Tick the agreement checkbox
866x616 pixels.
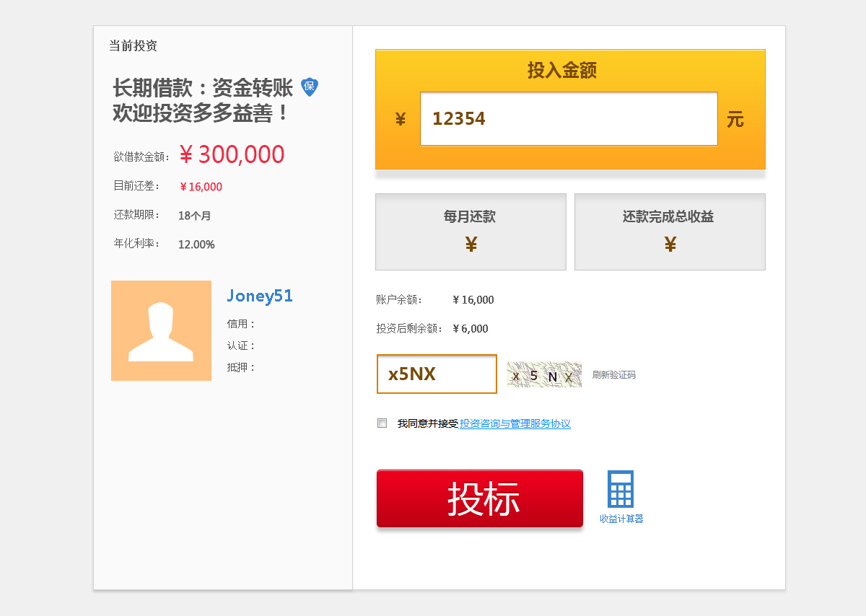(x=382, y=423)
